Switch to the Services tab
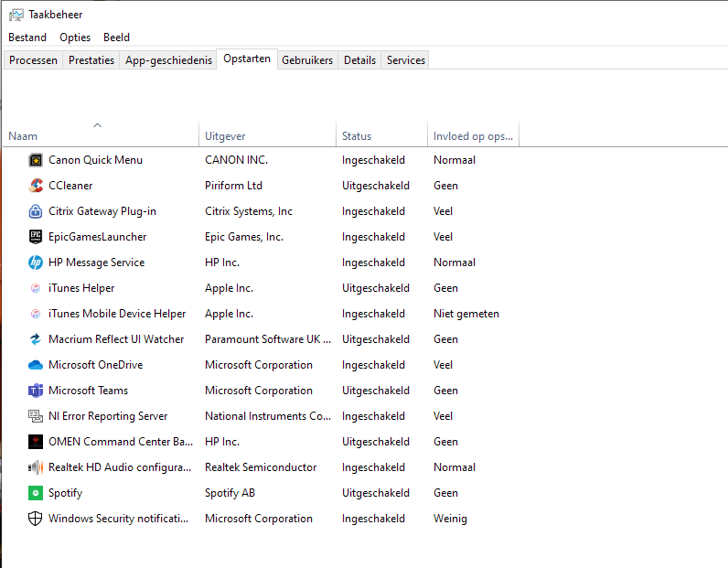This screenshot has width=728, height=568. click(406, 60)
